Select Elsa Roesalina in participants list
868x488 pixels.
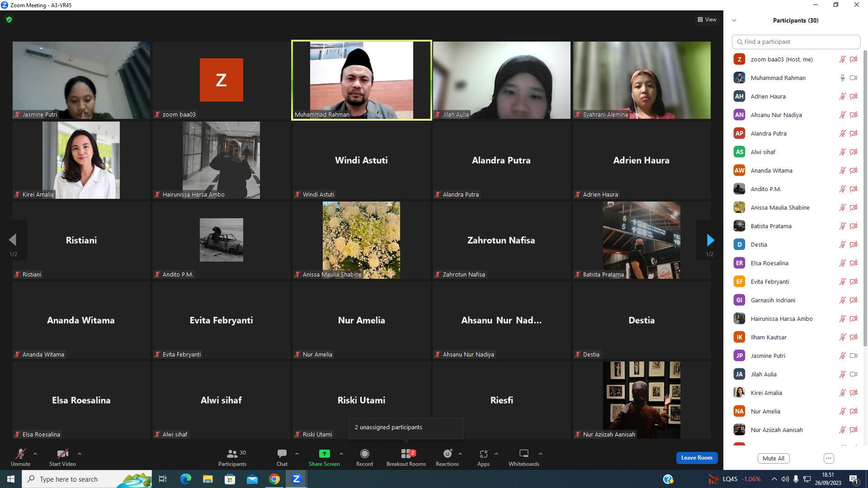(795, 263)
